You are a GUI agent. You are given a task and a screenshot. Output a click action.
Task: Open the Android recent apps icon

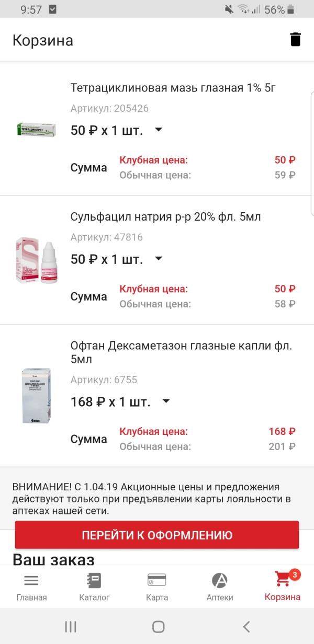(70, 627)
